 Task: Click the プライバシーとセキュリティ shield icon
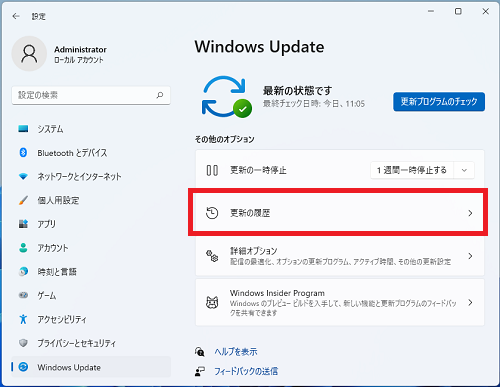[23, 343]
